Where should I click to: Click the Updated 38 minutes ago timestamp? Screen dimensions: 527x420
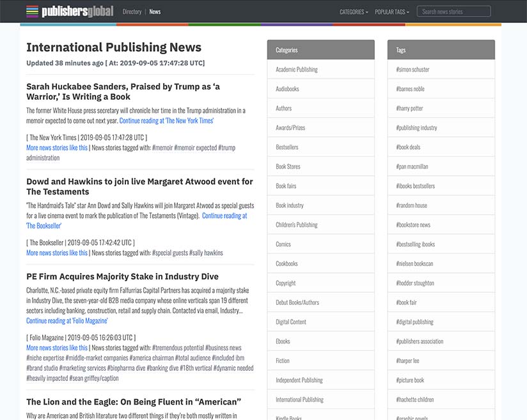pyautogui.click(x=116, y=63)
